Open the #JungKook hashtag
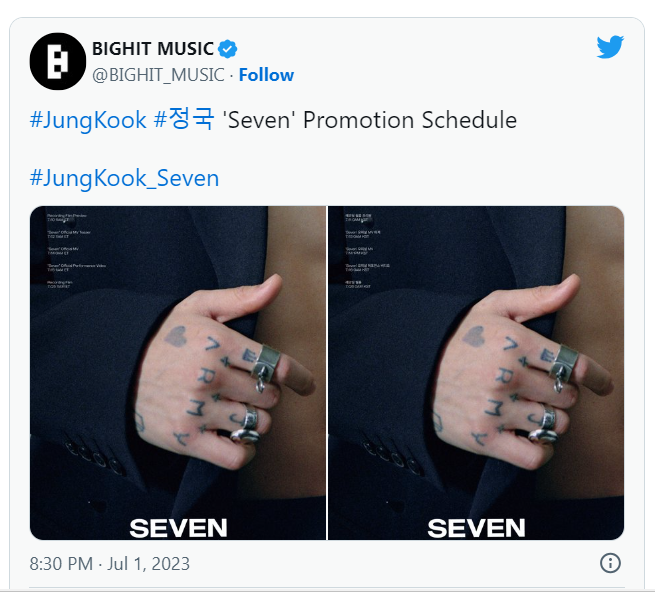The height and width of the screenshot is (592, 655). pos(88,120)
